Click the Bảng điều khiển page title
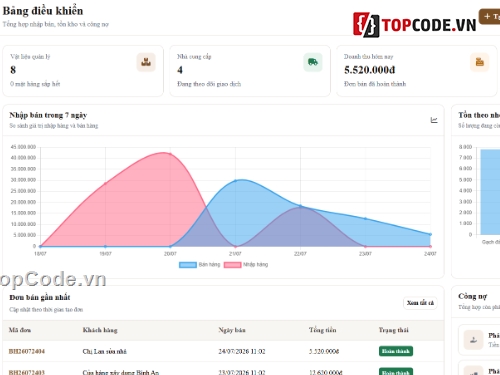This screenshot has height=375, width=500. click(43, 11)
